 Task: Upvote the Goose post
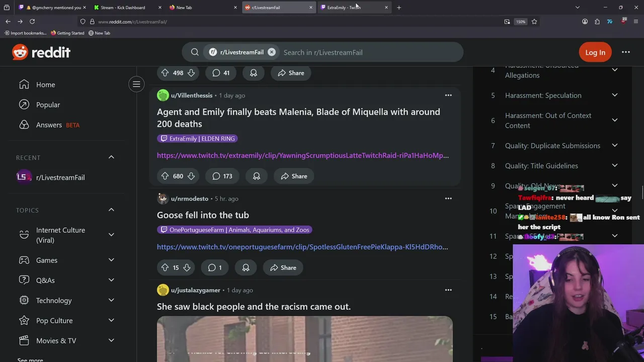point(165,267)
